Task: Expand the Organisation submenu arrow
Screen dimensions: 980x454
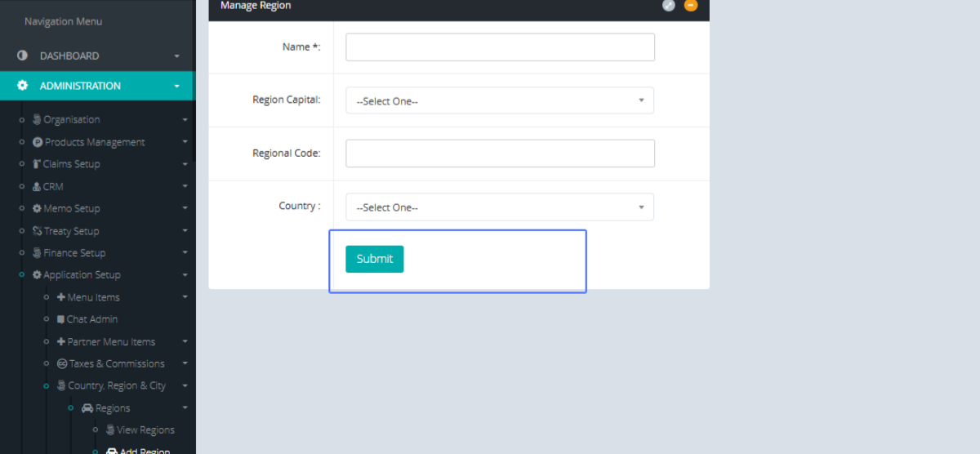Action: click(x=185, y=120)
